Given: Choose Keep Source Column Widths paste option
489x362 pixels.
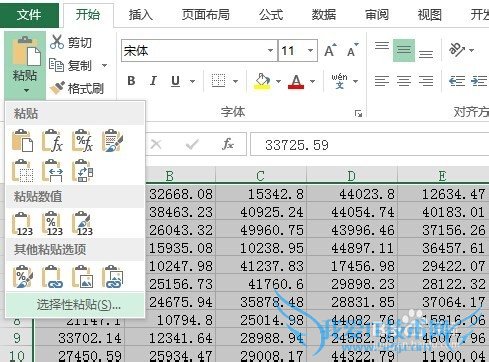Looking at the screenshot, I should click(53, 171).
